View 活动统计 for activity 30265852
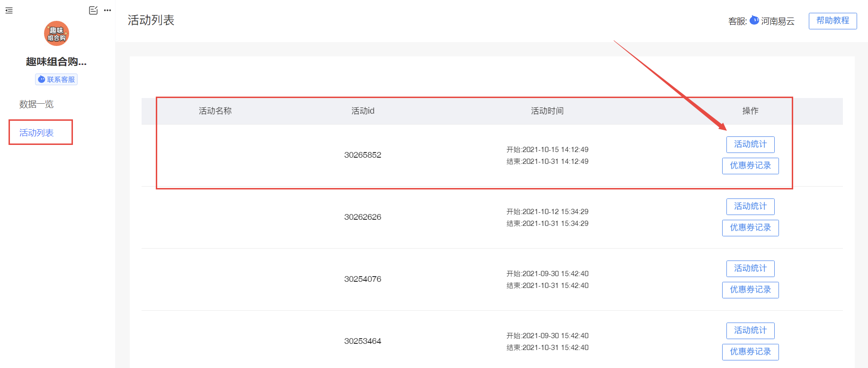The width and height of the screenshot is (868, 368). (750, 144)
